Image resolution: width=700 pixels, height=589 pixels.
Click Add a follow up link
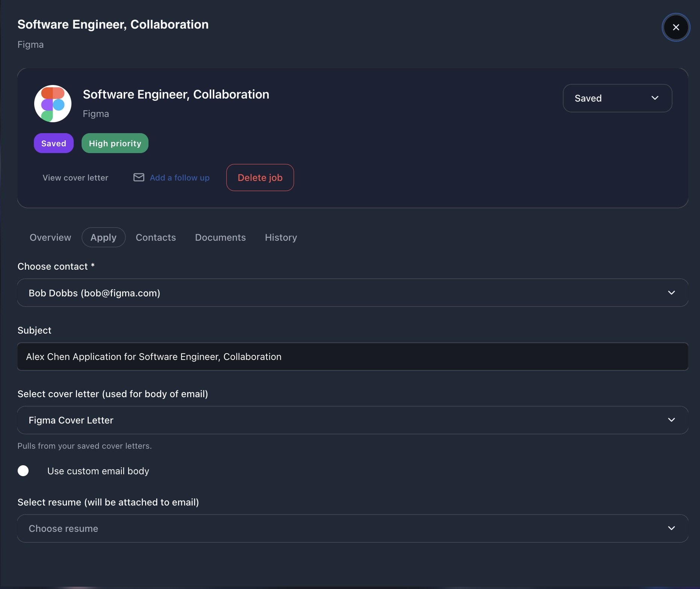pyautogui.click(x=179, y=178)
